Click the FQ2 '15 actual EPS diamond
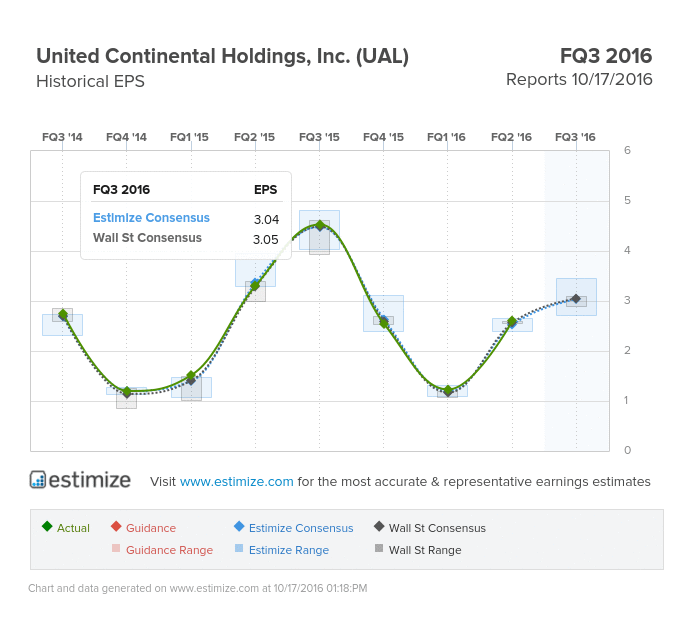685x620 pixels. click(x=255, y=286)
